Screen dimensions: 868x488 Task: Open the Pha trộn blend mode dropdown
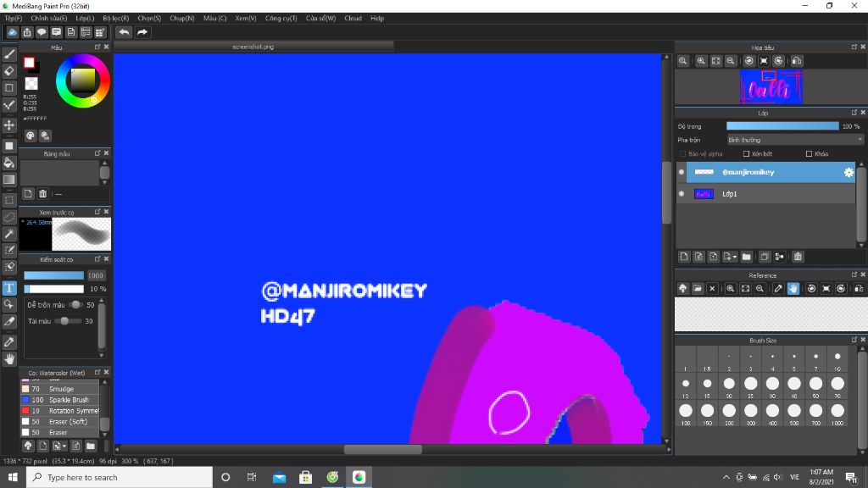pyautogui.click(x=795, y=140)
